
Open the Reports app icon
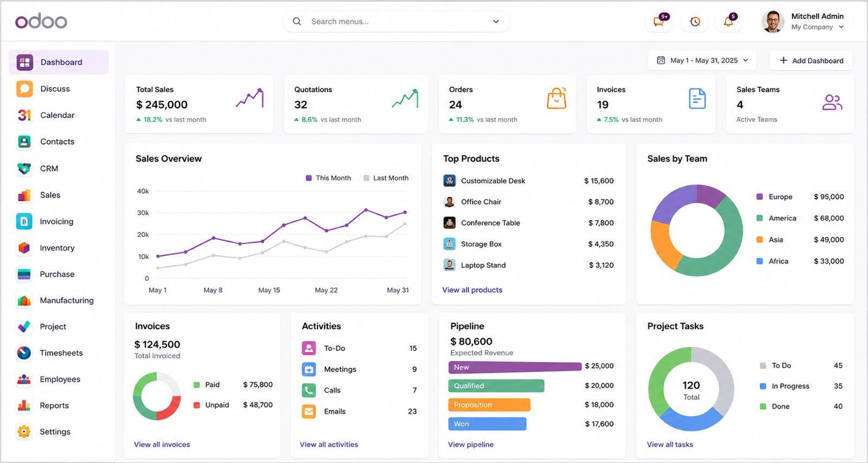(x=24, y=405)
